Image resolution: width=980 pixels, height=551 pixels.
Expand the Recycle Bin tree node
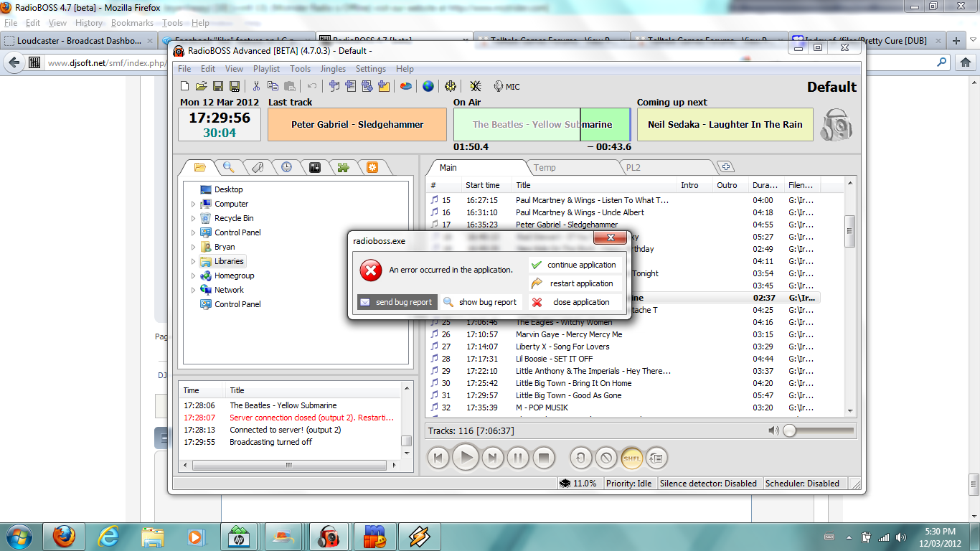[x=193, y=218]
